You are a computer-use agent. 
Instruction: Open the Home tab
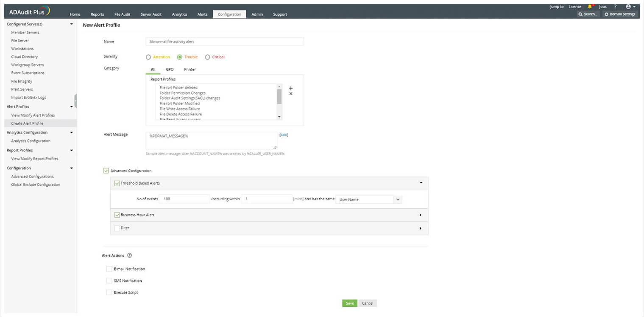pyautogui.click(x=75, y=14)
